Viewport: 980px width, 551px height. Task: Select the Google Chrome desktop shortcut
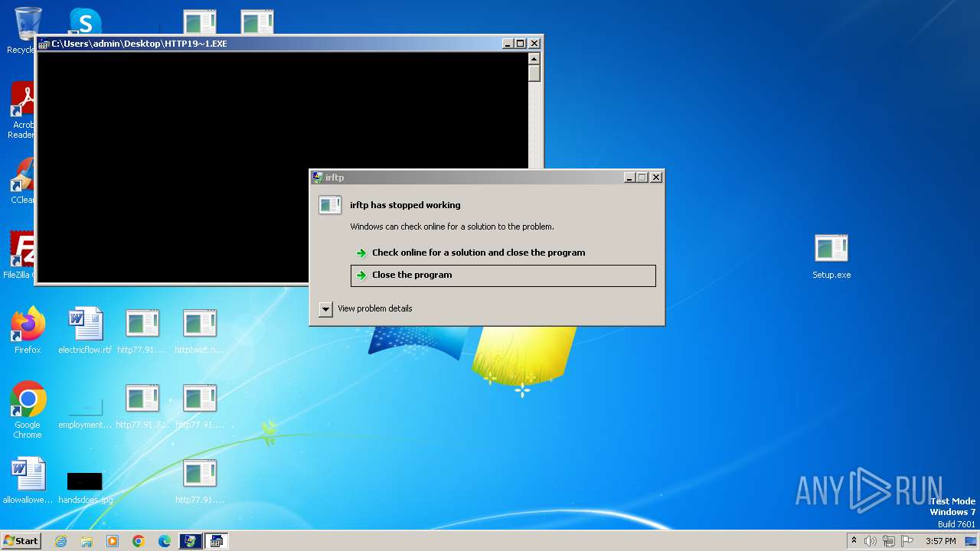coord(28,410)
